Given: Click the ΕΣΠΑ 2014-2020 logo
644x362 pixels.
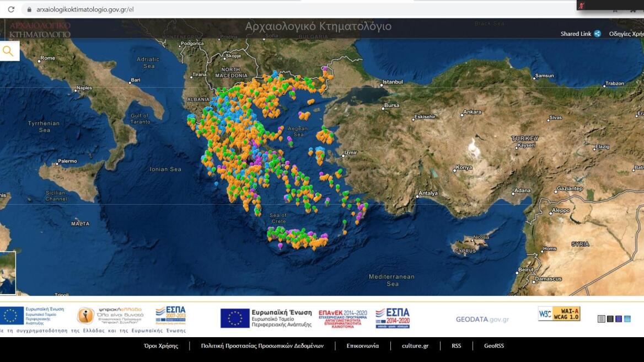Looking at the screenshot, I should coord(393,318).
